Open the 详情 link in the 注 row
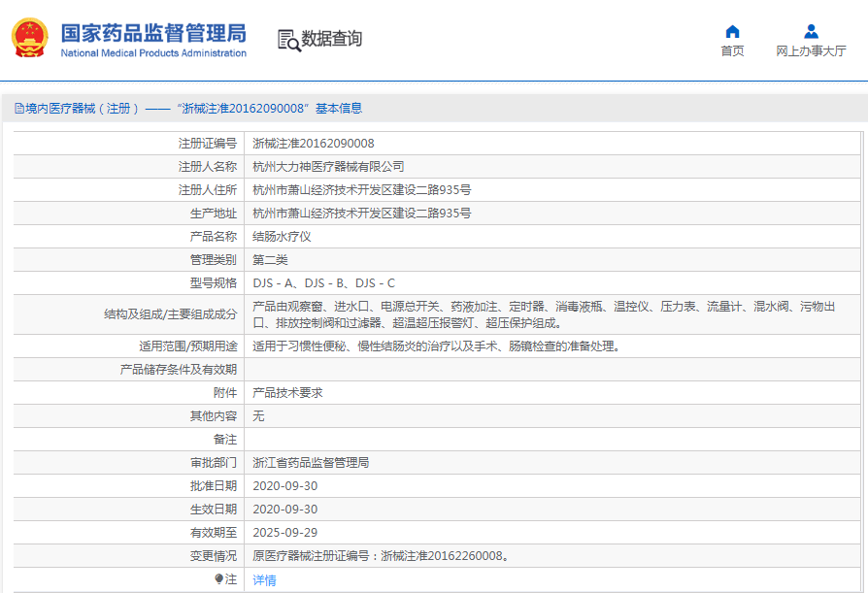The width and height of the screenshot is (868, 593). (264, 579)
